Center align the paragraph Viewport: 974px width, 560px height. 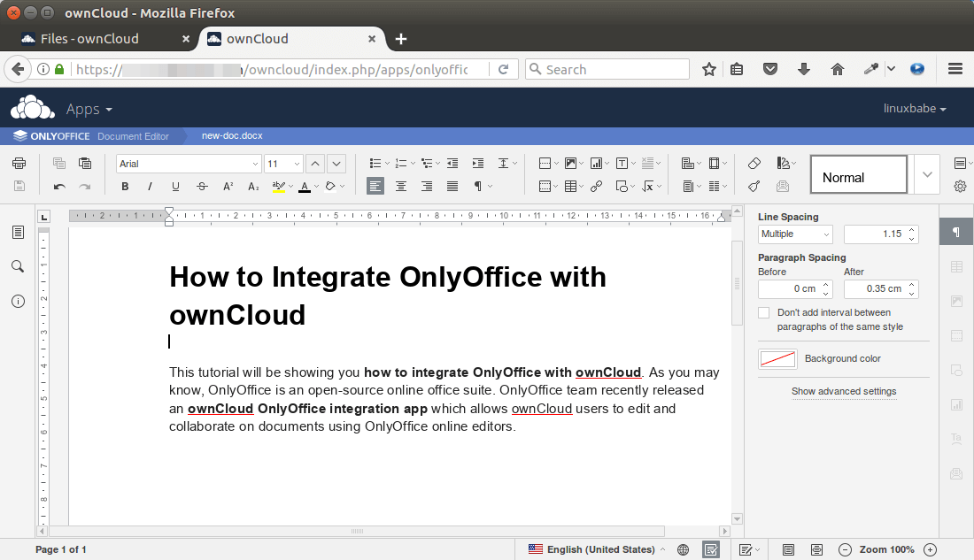click(401, 187)
